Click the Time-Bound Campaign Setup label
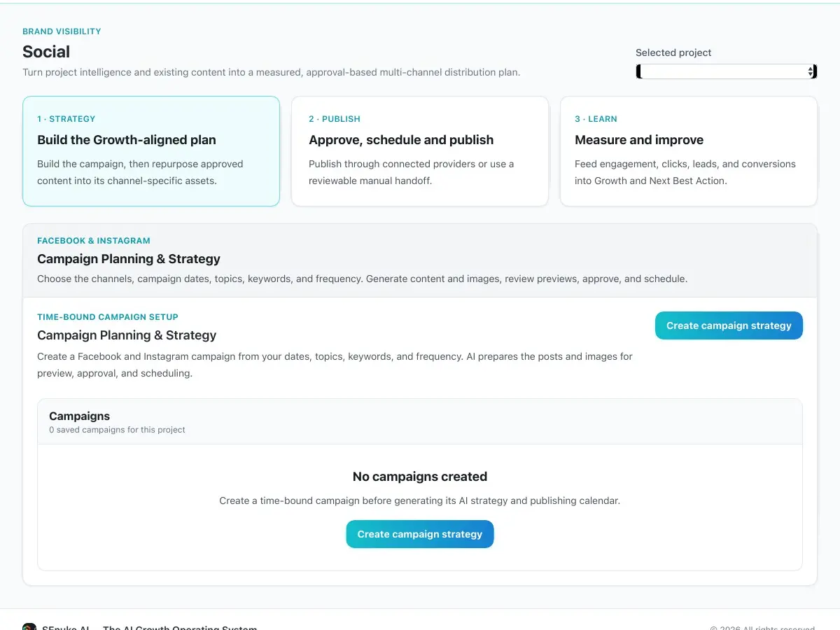This screenshot has height=630, width=840. [x=108, y=317]
